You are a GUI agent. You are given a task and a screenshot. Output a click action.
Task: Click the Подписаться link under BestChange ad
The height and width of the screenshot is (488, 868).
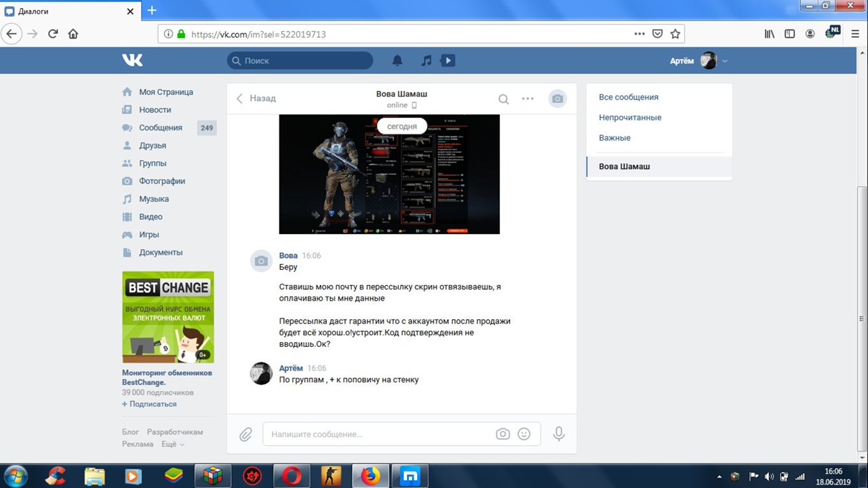[x=152, y=404]
